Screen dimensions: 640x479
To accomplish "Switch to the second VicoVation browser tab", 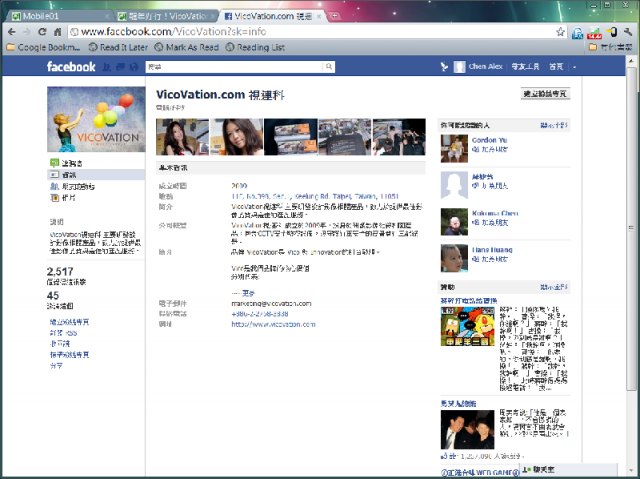I will click(x=167, y=16).
